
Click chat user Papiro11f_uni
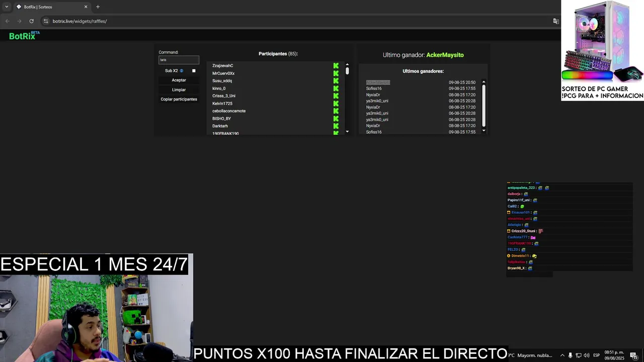519,200
